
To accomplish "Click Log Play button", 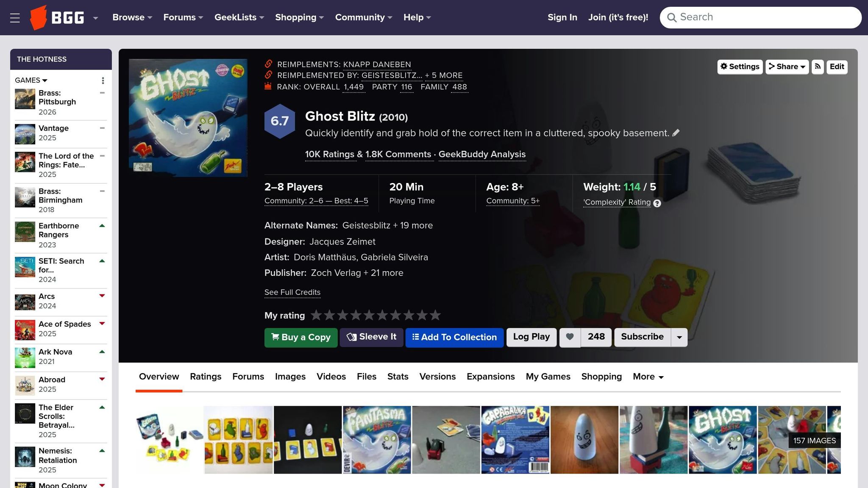I will point(531,337).
